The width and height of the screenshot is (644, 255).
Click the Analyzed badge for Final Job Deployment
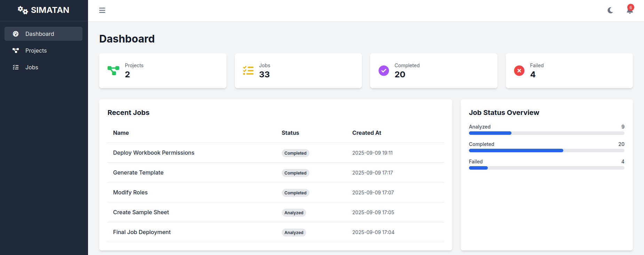point(294,232)
